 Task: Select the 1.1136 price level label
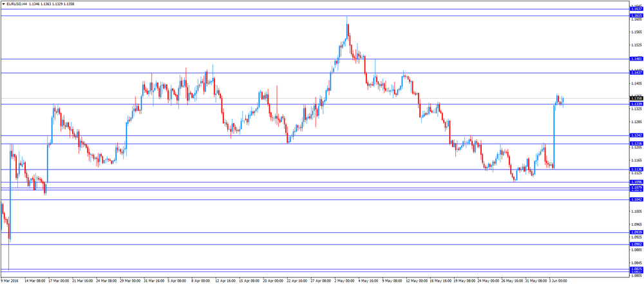coord(636,169)
